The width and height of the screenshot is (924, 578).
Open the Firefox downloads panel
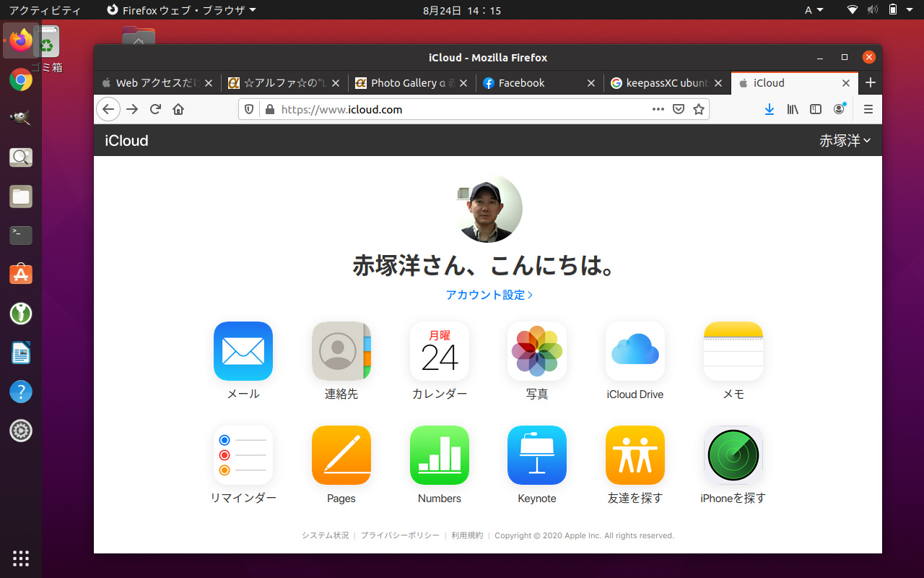point(770,109)
